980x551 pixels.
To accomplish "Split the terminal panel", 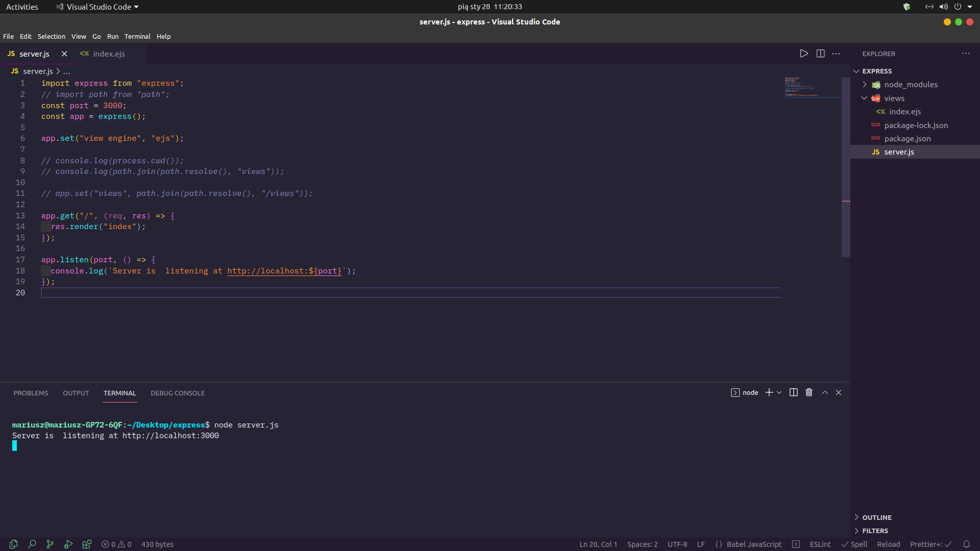I will coord(794,392).
